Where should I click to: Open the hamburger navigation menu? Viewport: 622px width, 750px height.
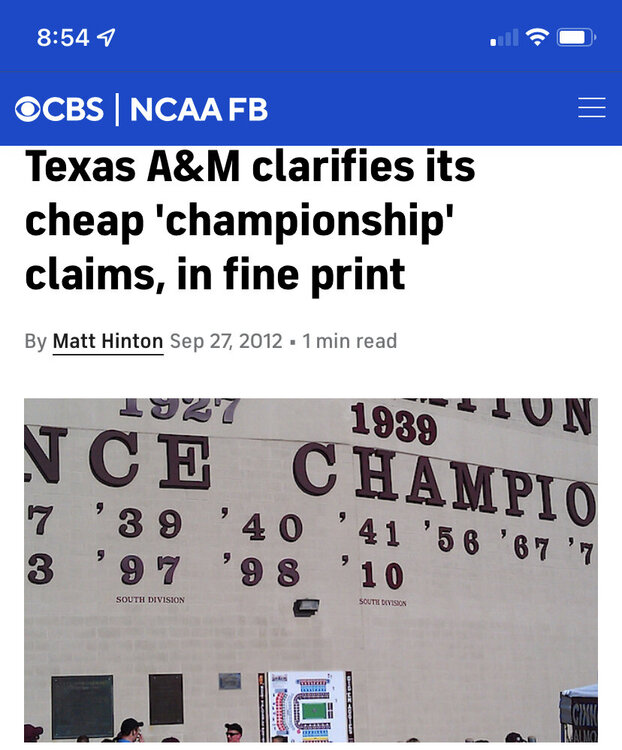point(591,108)
